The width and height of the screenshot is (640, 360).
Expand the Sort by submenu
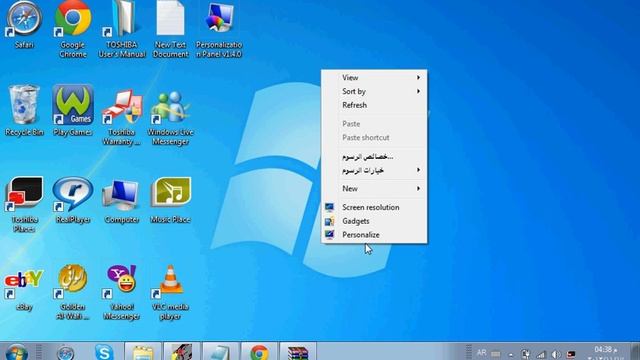pos(374,91)
